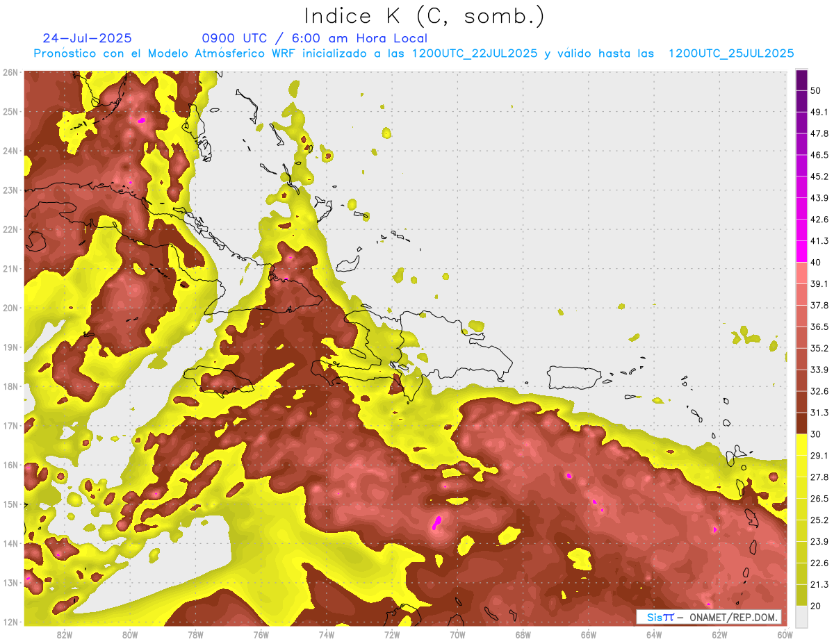Click the 49.1 colorbar value
This screenshot has width=834, height=644.
[x=819, y=112]
